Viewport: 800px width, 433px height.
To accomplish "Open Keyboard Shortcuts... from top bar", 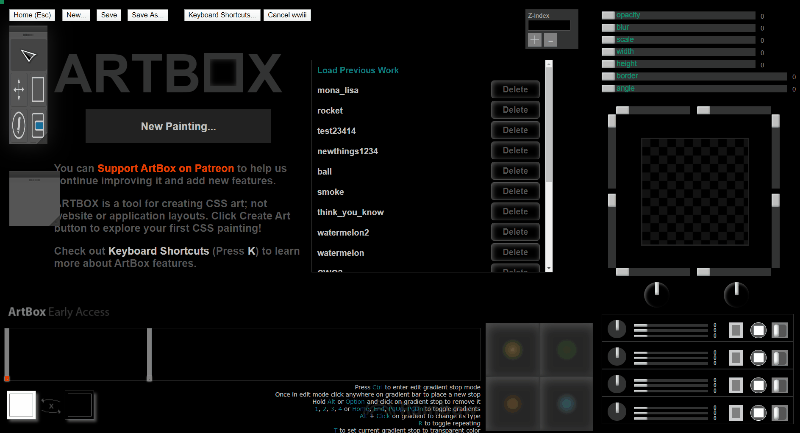I will [x=222, y=15].
